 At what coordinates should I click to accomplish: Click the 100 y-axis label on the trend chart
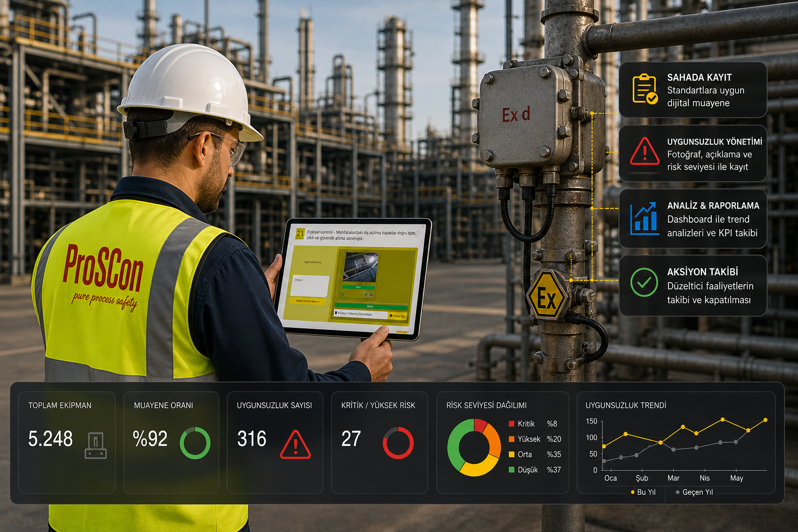[591, 437]
